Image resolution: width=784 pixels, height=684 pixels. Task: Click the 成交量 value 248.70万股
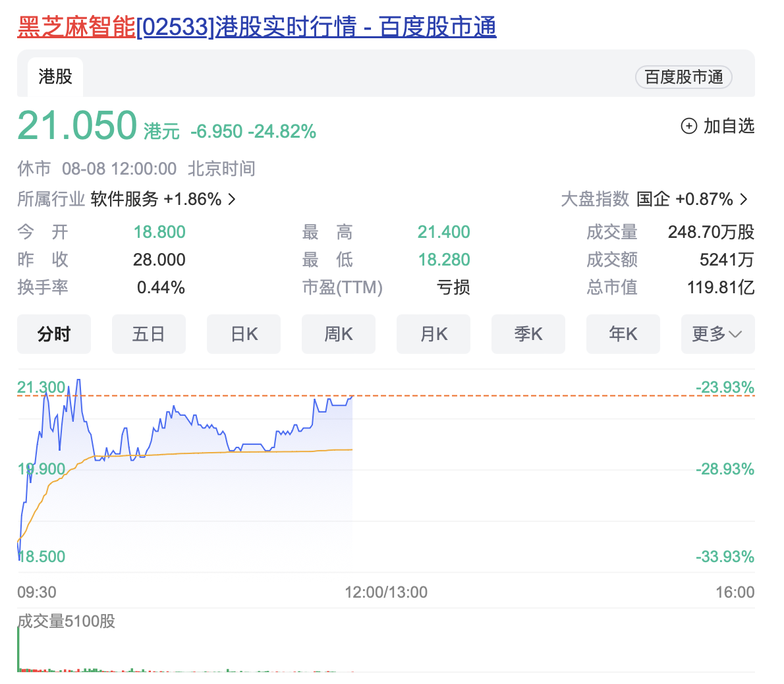tap(711, 232)
